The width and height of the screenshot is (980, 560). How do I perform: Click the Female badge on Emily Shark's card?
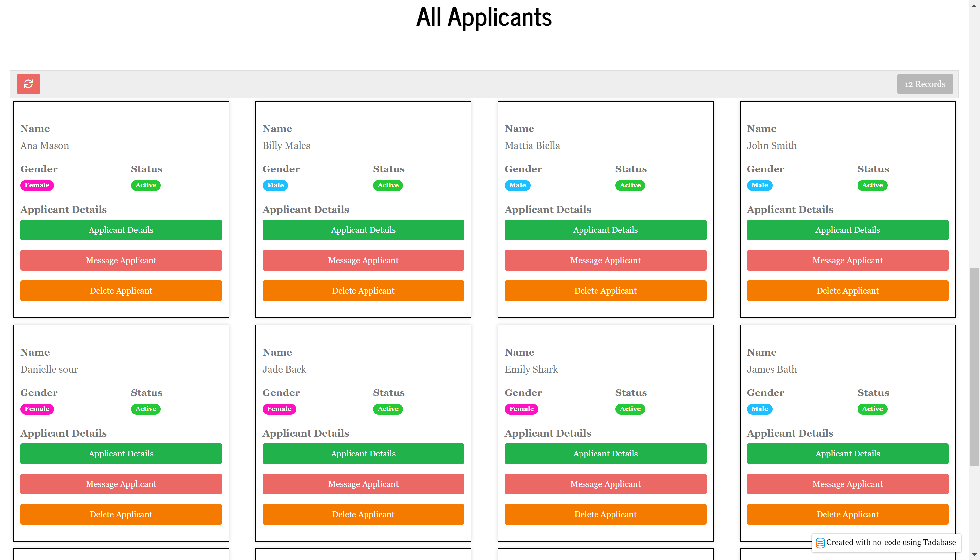pos(521,409)
